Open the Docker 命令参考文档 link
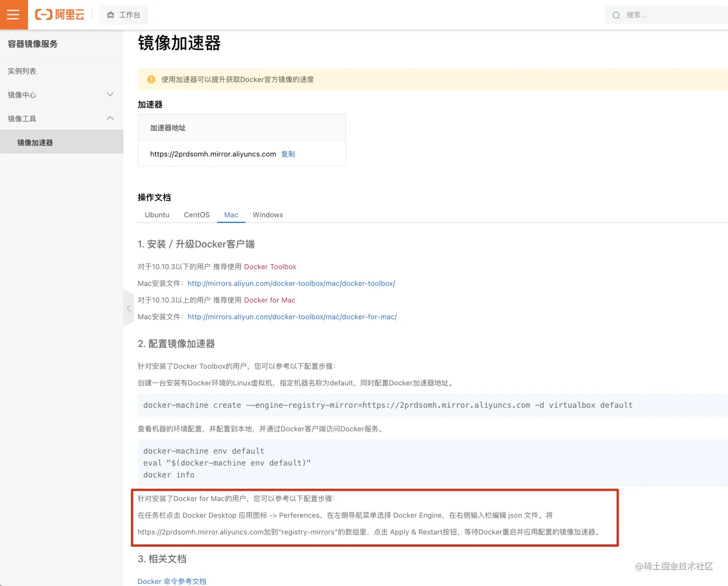Image resolution: width=728 pixels, height=586 pixels. click(172, 581)
